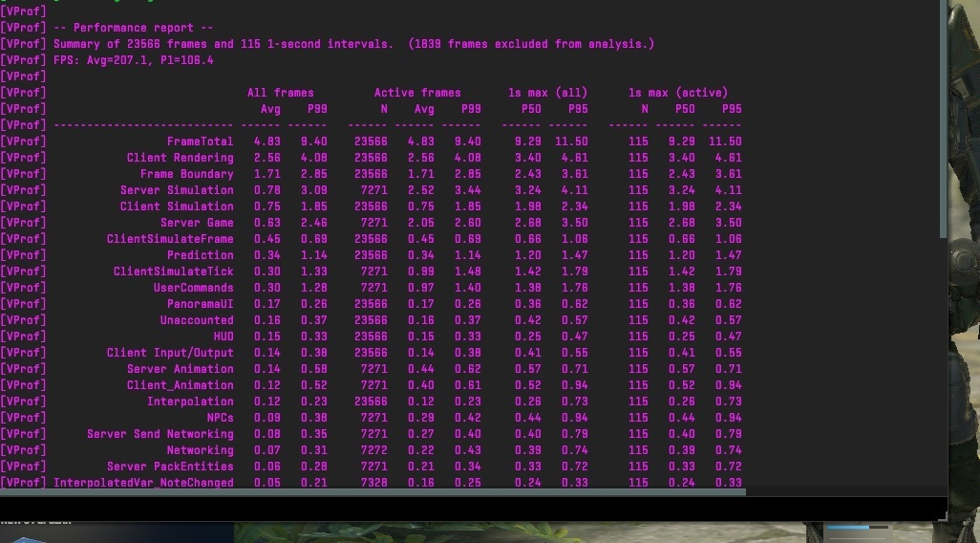Click the 'Server Send Networking' row label
The height and width of the screenshot is (543, 980).
tap(160, 435)
